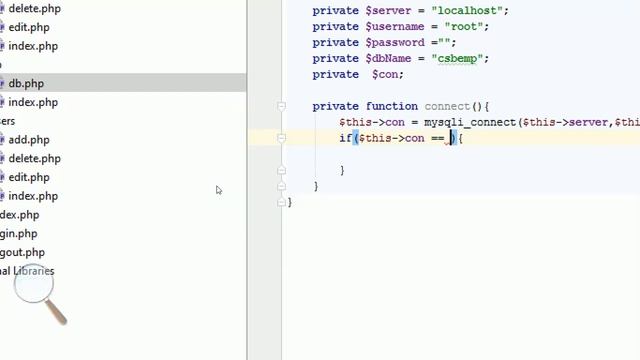The image size is (640, 360).
Task: Click the PHP file icon beside add.php
Action: coord(2,140)
